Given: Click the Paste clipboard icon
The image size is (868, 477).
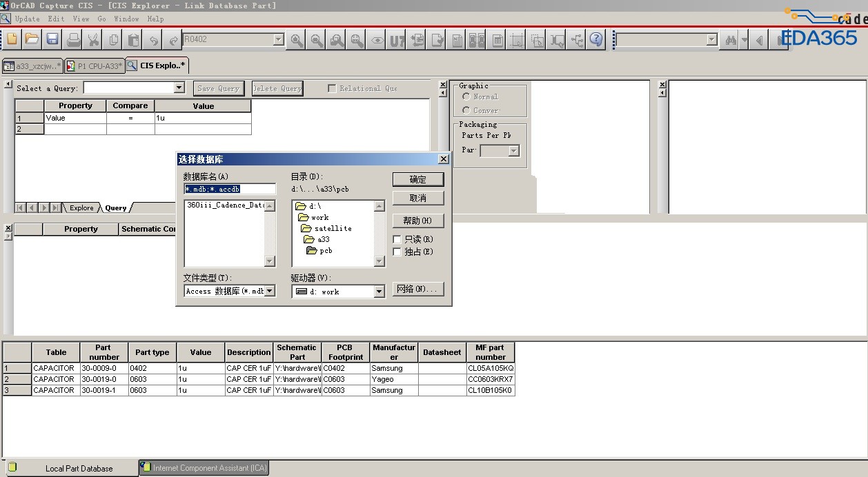Looking at the screenshot, I should pos(134,39).
